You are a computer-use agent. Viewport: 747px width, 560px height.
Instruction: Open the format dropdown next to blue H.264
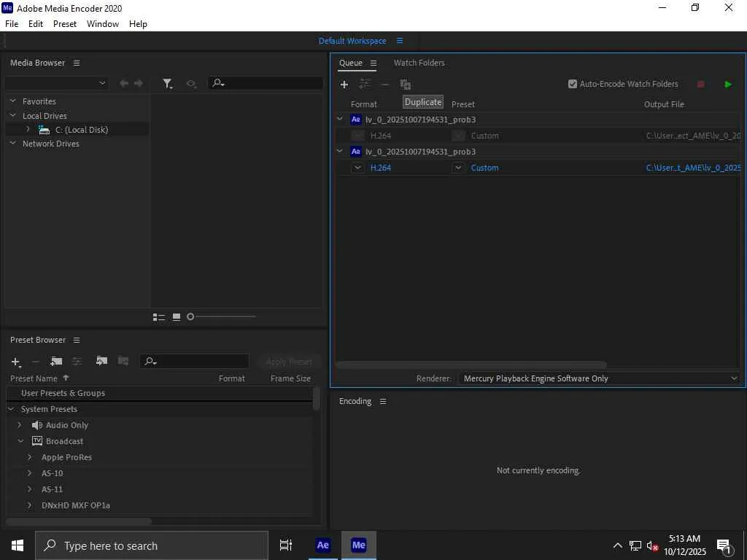click(357, 168)
